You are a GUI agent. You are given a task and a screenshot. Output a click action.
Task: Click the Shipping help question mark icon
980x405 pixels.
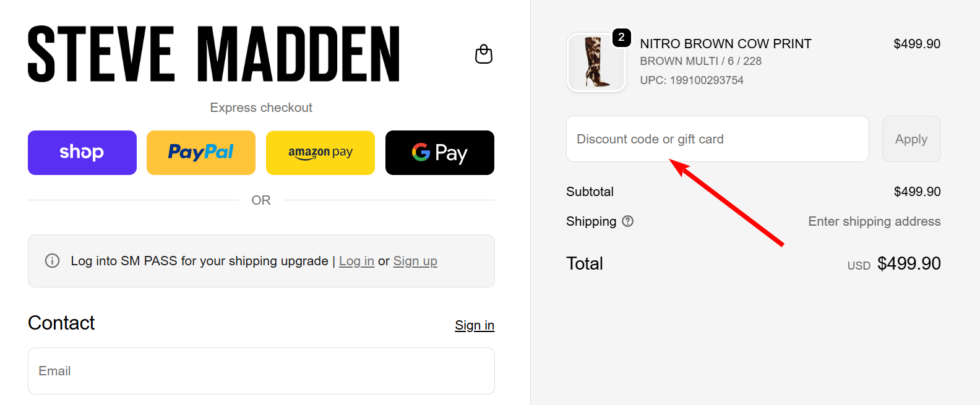click(x=627, y=221)
